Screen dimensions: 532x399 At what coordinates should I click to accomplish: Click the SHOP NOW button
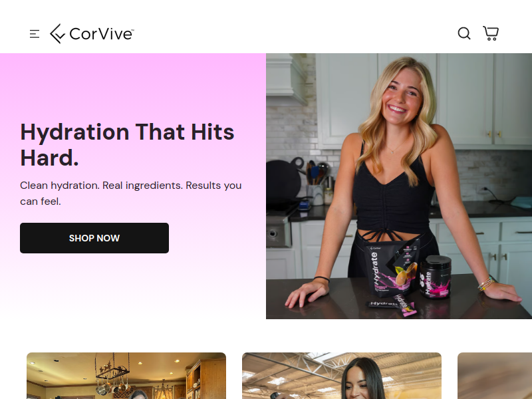point(94,238)
